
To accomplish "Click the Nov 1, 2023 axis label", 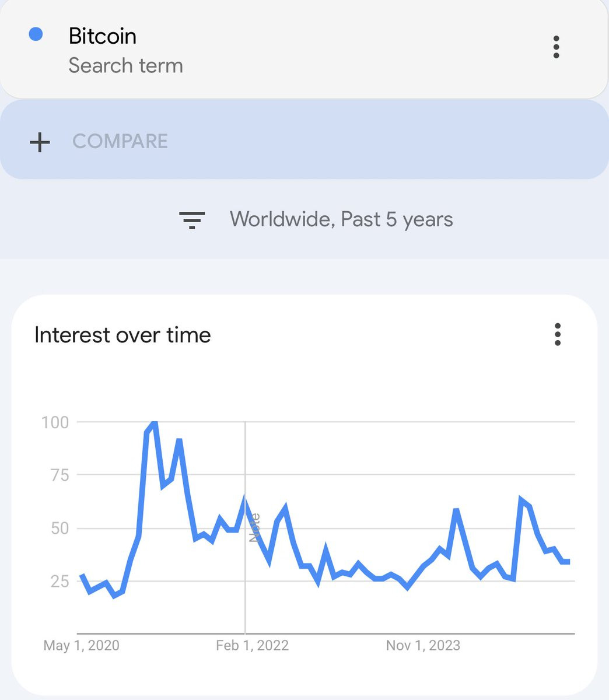I will (423, 645).
